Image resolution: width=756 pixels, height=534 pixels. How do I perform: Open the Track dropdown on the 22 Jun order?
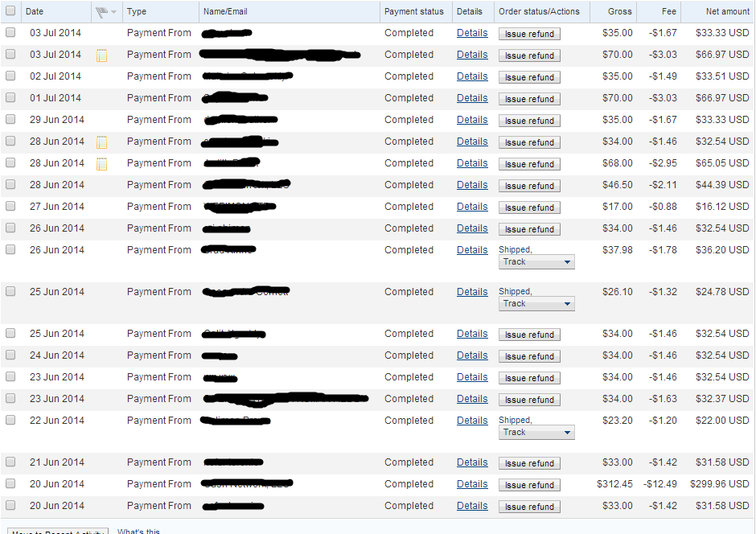point(536,433)
